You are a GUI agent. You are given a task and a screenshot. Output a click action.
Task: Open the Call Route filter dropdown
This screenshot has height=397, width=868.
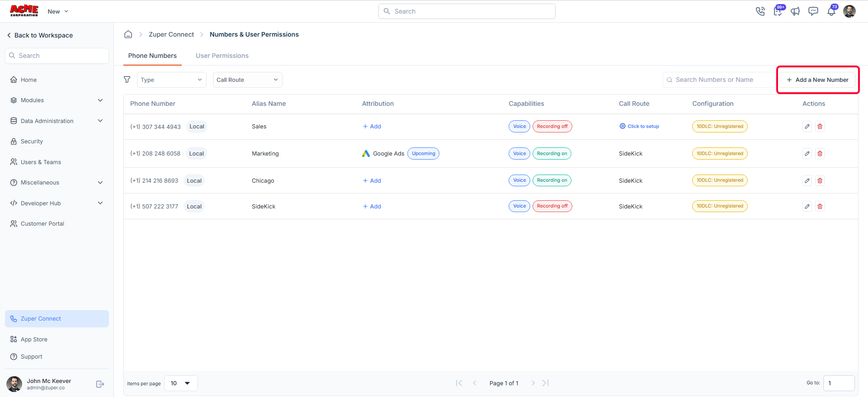[248, 80]
